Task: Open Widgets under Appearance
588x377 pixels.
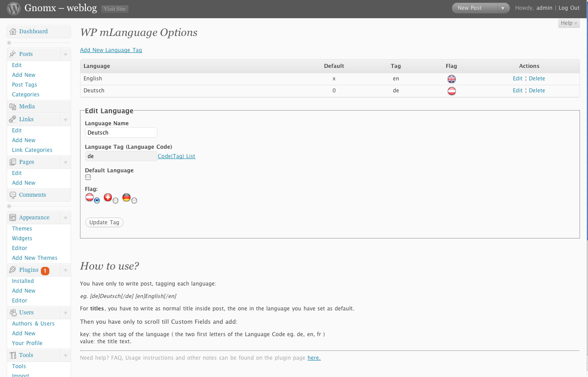Action: click(x=22, y=238)
